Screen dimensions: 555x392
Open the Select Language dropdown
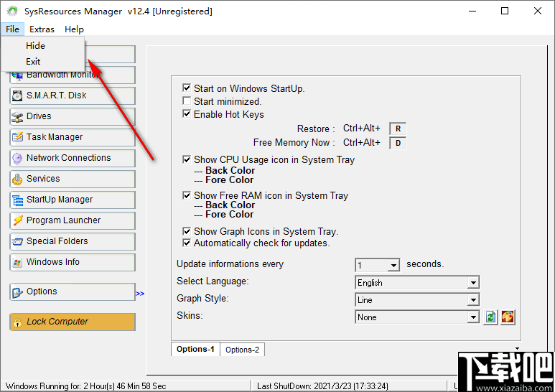click(473, 283)
